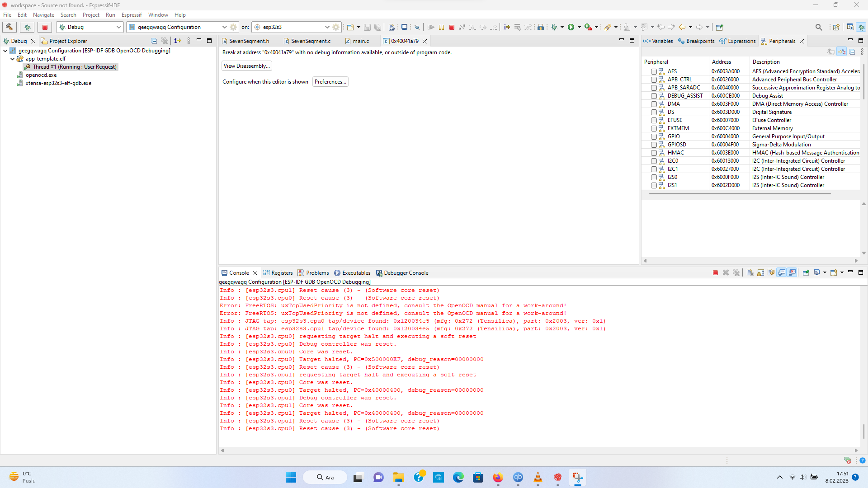Open the launch mode Debug dropdown

point(90,27)
